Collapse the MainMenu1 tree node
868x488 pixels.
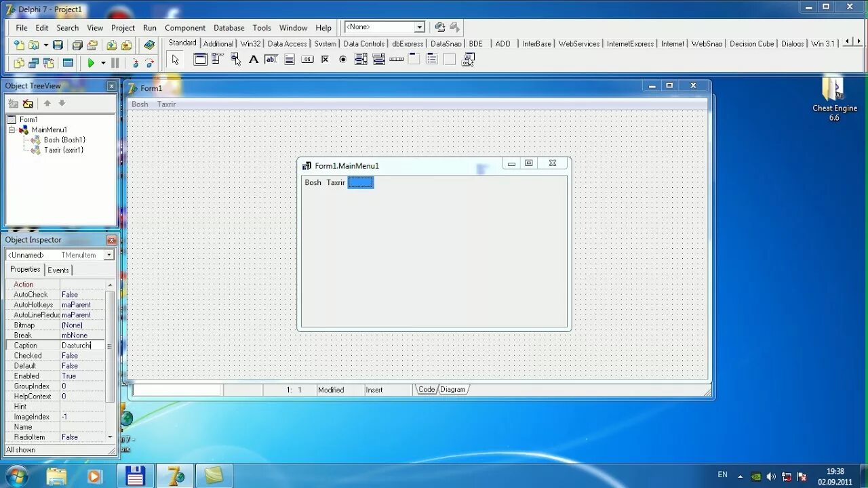pyautogui.click(x=12, y=129)
